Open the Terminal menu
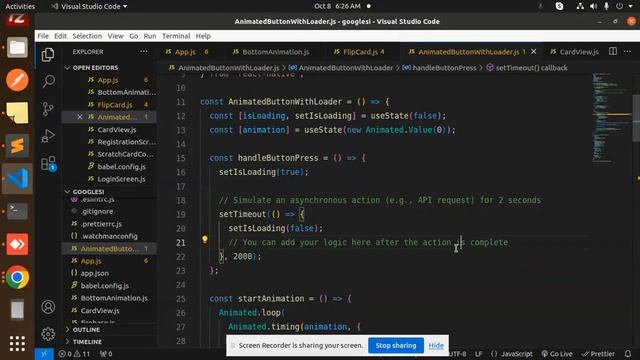 pos(176,36)
